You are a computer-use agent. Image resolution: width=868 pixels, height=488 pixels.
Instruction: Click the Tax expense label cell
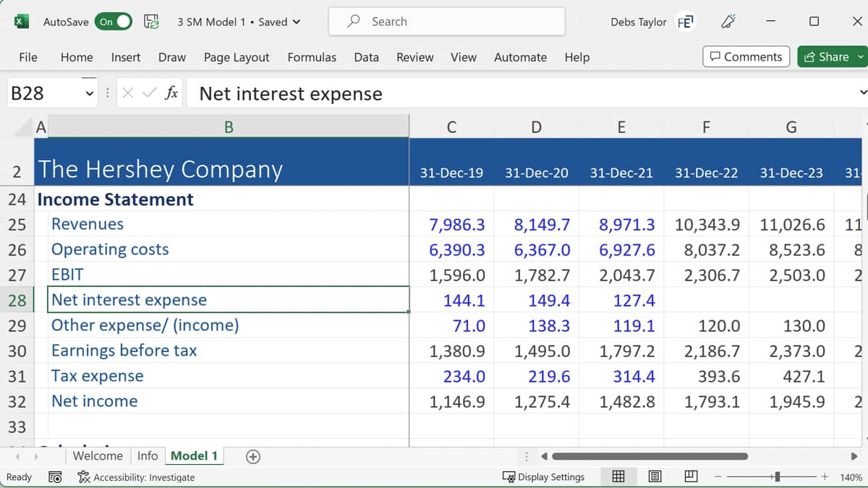(x=229, y=376)
